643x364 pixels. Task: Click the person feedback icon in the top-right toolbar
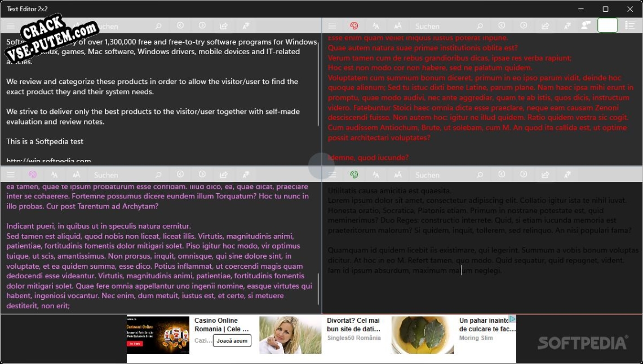click(586, 25)
